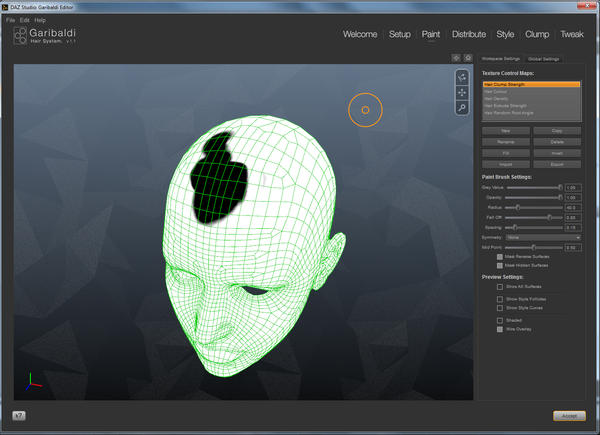Enable Show All Surfaces checkbox

pos(500,287)
